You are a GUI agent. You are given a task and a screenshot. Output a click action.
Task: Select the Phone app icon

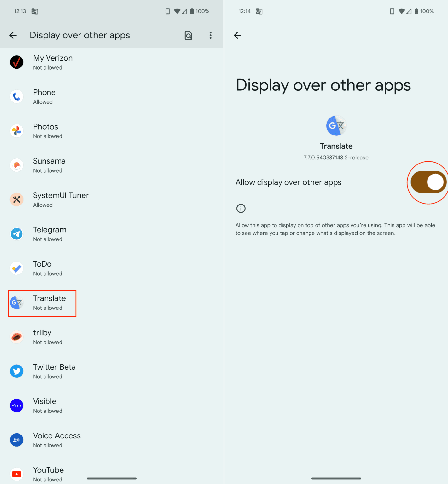pyautogui.click(x=16, y=96)
